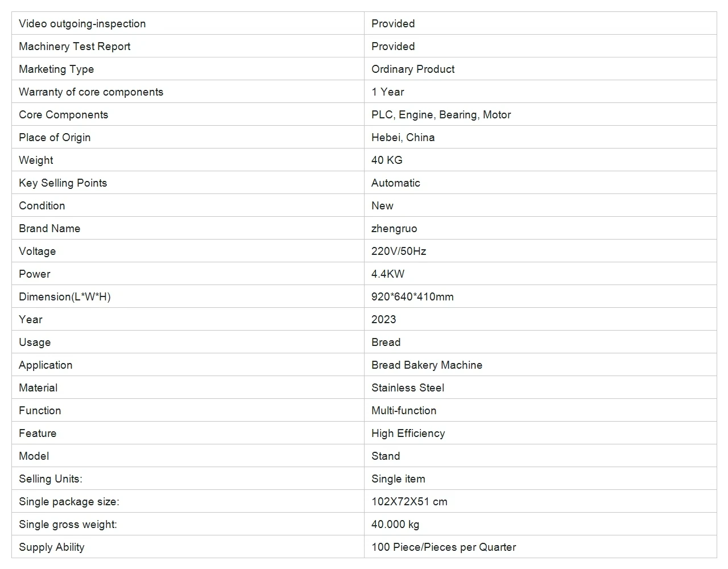Click the '1 Year' warranty value
The height and width of the screenshot is (569, 728).
[387, 92]
